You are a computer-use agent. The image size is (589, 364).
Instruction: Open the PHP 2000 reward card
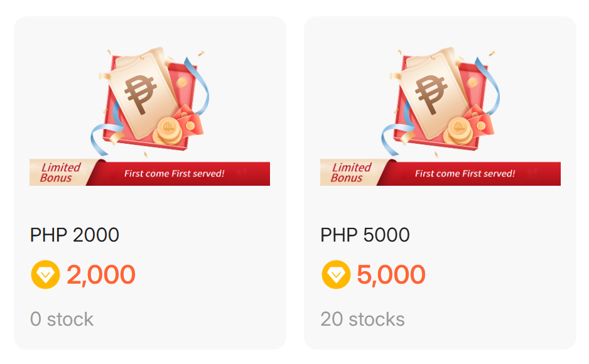tap(149, 182)
